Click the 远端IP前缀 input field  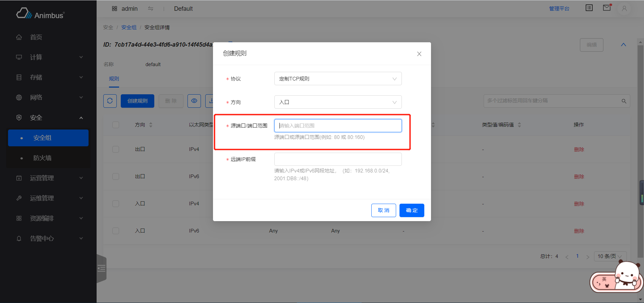click(x=338, y=159)
